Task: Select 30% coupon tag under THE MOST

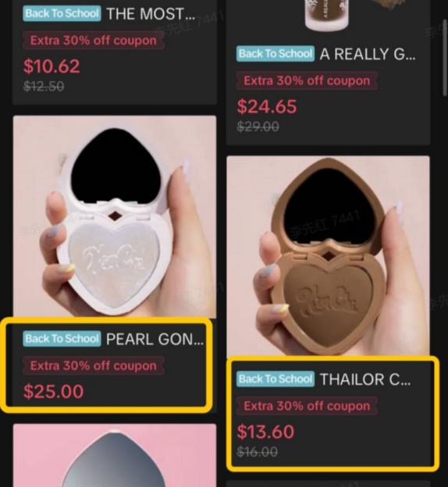Action: (93, 41)
